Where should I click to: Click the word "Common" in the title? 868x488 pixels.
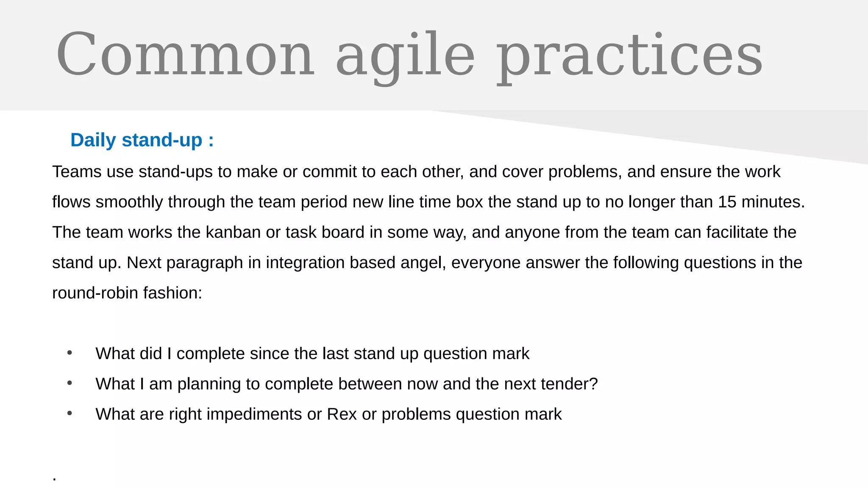click(185, 55)
